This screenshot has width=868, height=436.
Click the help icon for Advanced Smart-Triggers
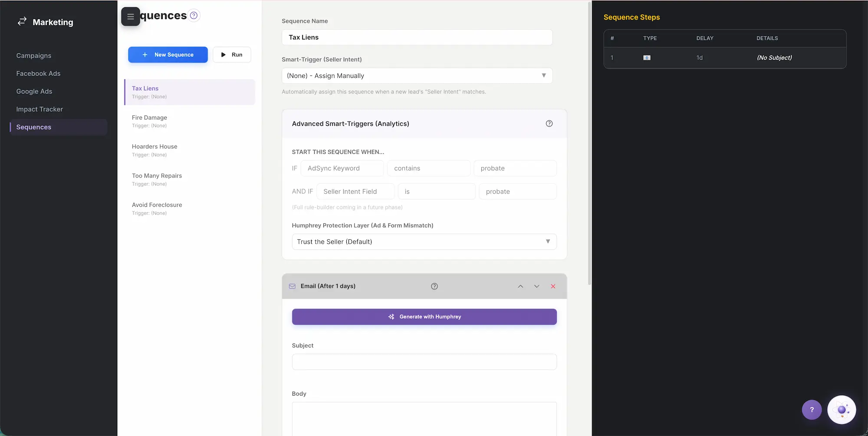549,124
